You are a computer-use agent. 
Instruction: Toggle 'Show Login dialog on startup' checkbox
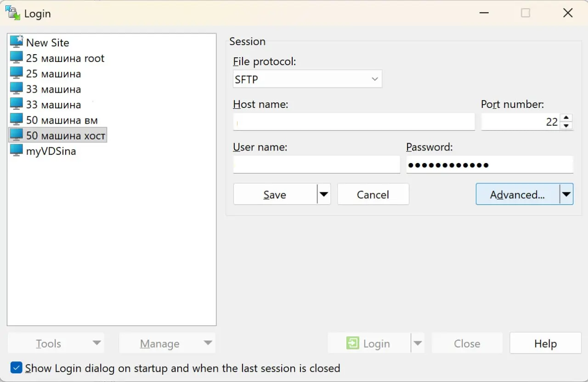coord(16,368)
